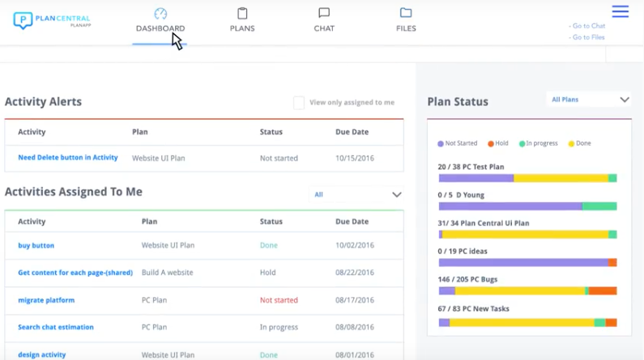The width and height of the screenshot is (644, 360).
Task: Click the purple 'Not Started' legend dot
Action: point(441,143)
